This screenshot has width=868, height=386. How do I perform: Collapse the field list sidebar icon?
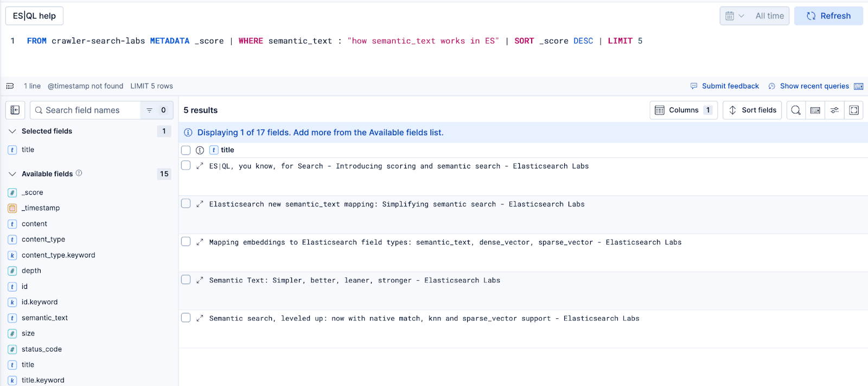15,110
